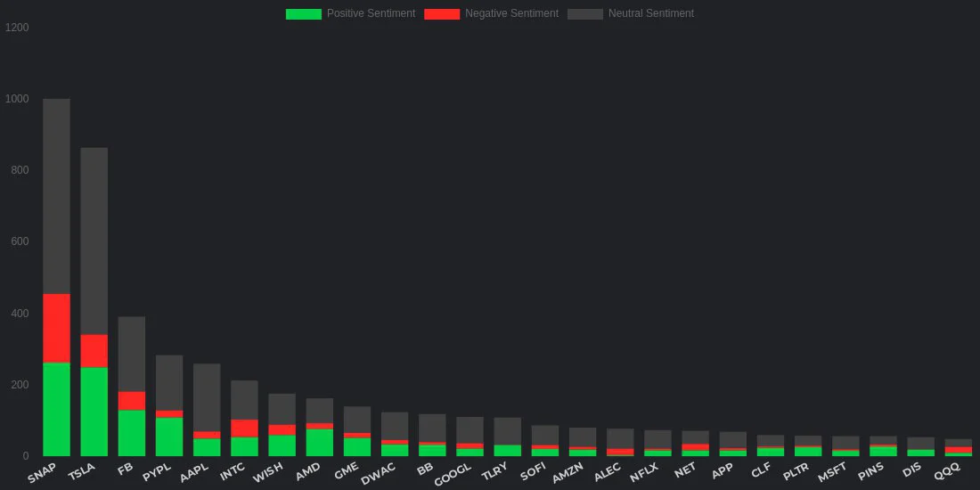Click the 600 y-axis value
The height and width of the screenshot is (490, 980).
pos(19,241)
